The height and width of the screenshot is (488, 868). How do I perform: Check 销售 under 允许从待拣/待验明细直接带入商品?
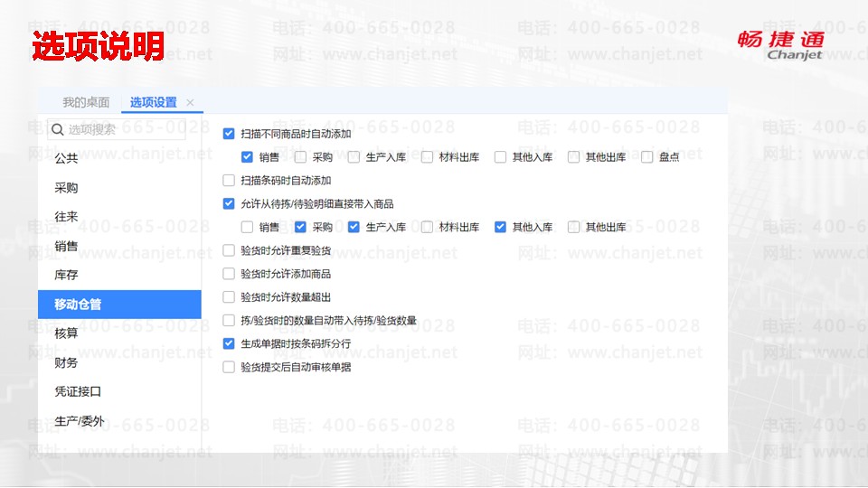(247, 227)
